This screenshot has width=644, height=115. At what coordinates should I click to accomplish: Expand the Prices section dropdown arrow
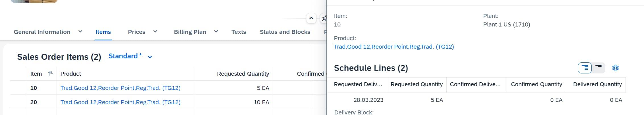pyautogui.click(x=155, y=32)
